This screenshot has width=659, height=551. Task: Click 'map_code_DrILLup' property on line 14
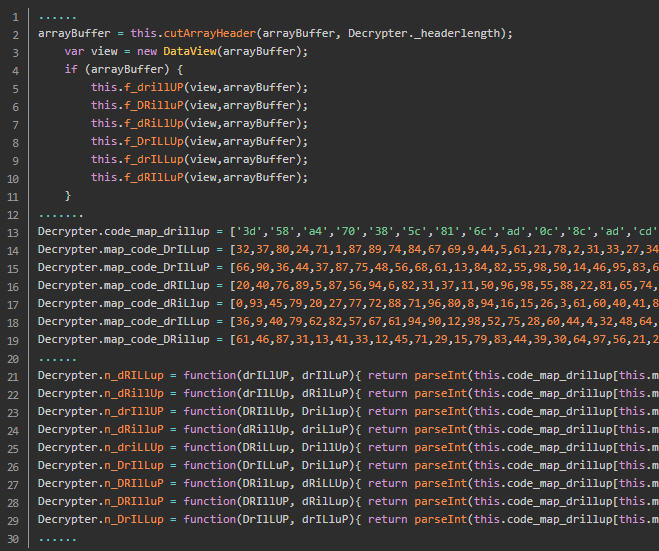pos(157,249)
